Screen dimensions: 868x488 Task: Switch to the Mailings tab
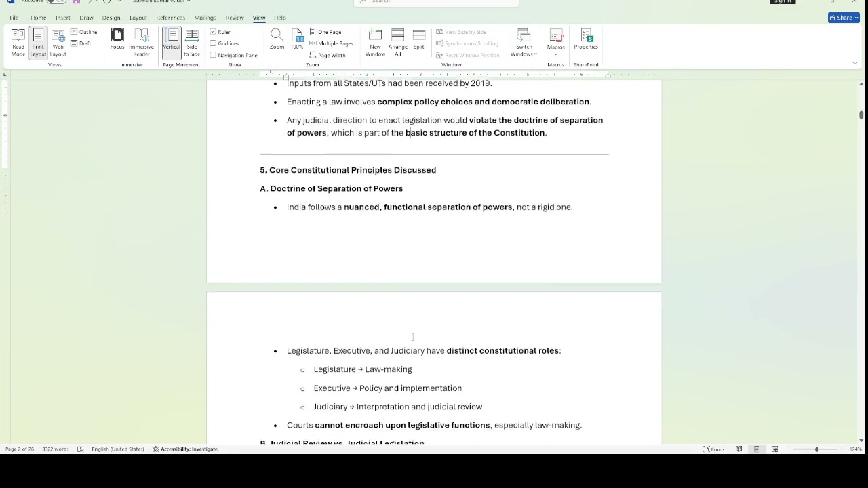(205, 18)
